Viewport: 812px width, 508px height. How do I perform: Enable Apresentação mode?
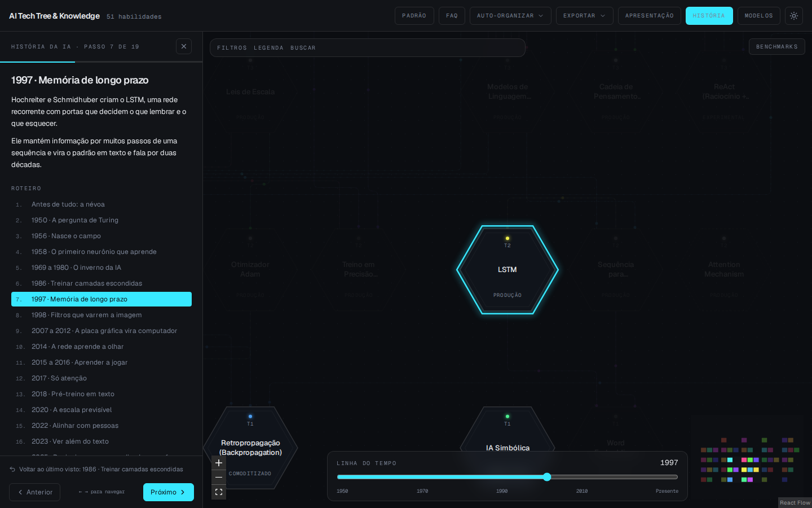click(x=650, y=16)
